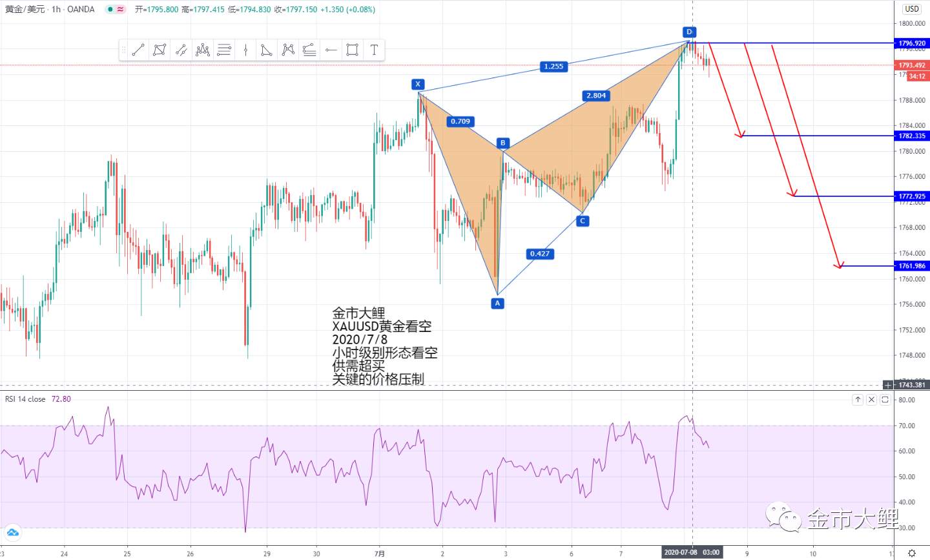Click the 关键的价格压制 annotation line
Screen dimensions: 930x560
(378, 379)
